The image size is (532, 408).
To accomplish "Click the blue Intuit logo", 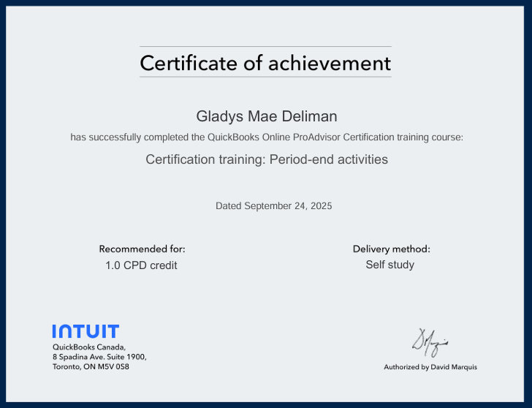I will pyautogui.click(x=85, y=331).
